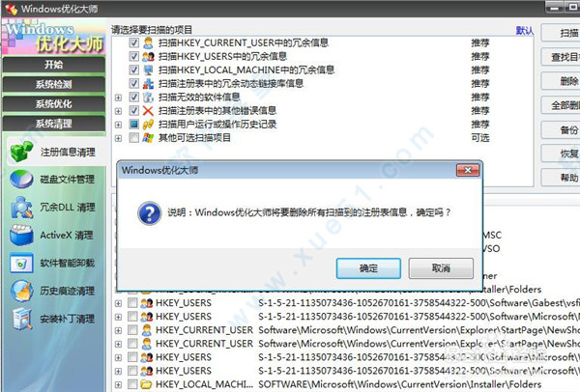This screenshot has width=580, height=392.
Task: Click the question mark icon in dialog
Action: (x=150, y=211)
